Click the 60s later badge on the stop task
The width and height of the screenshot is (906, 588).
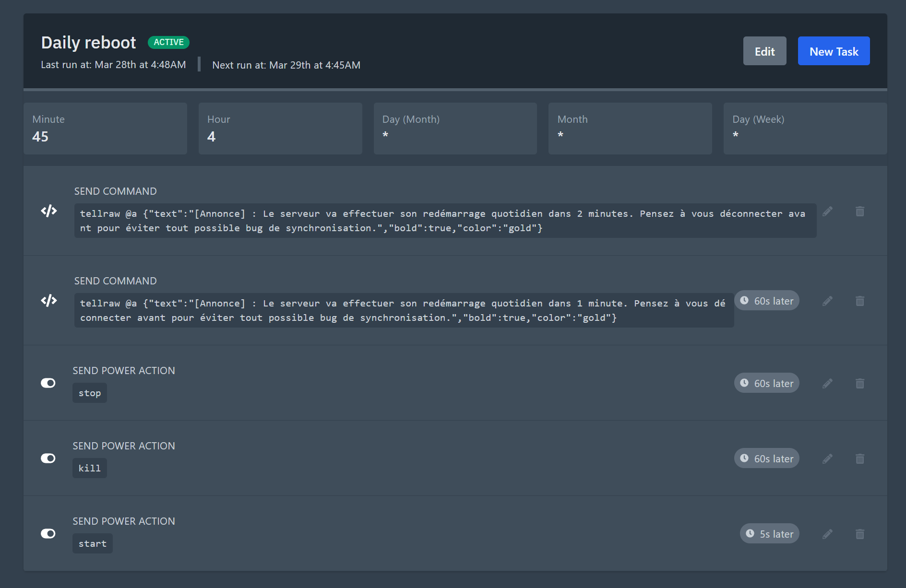point(767,383)
